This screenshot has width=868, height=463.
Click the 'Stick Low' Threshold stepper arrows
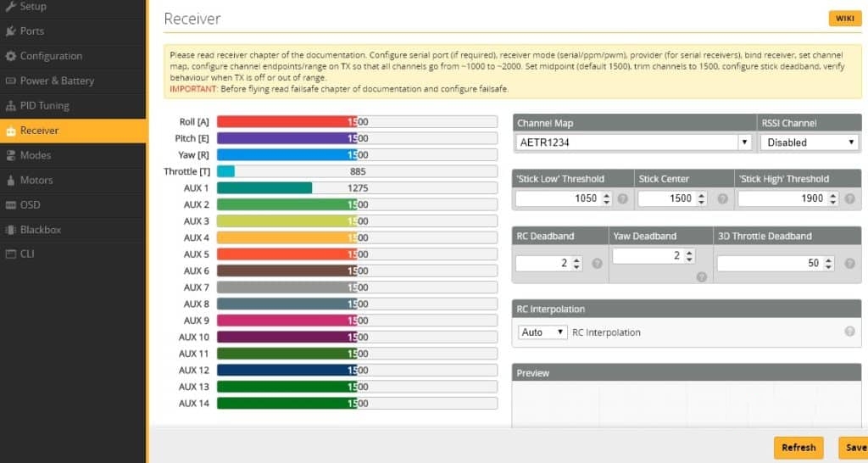pos(607,198)
